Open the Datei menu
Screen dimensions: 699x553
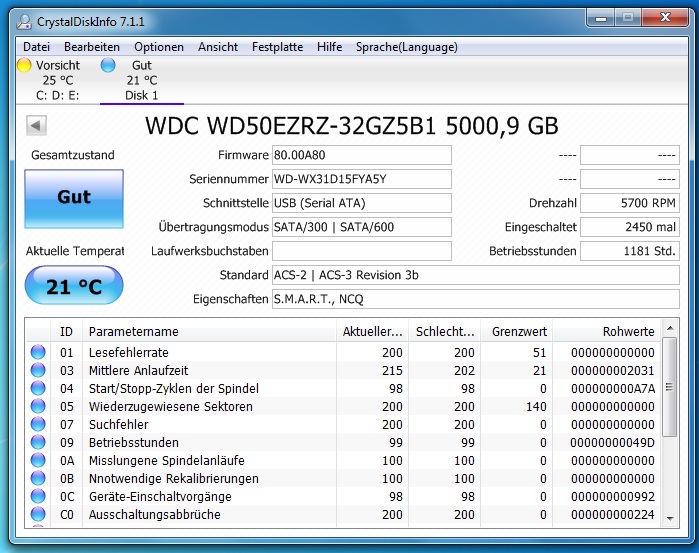[37, 47]
